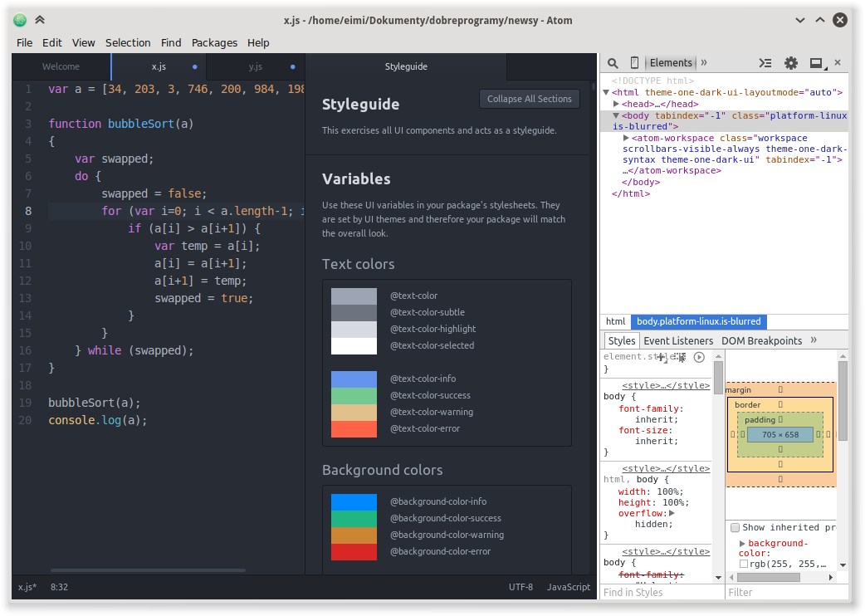Toggle the device mode phone icon
This screenshot has height=616, width=865.
pyautogui.click(x=634, y=63)
